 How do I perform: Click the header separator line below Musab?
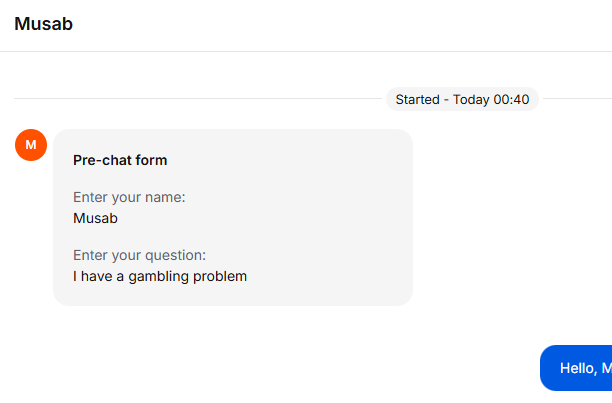[x=306, y=51]
